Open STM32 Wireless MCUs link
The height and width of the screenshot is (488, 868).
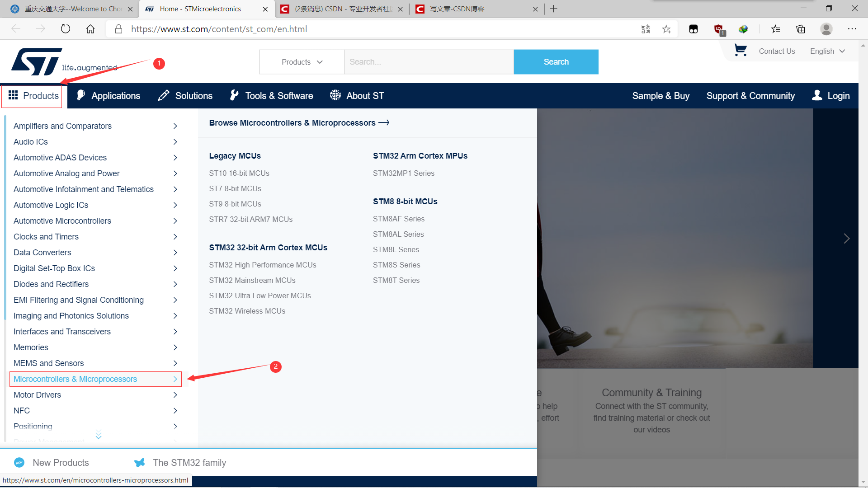pos(247,311)
